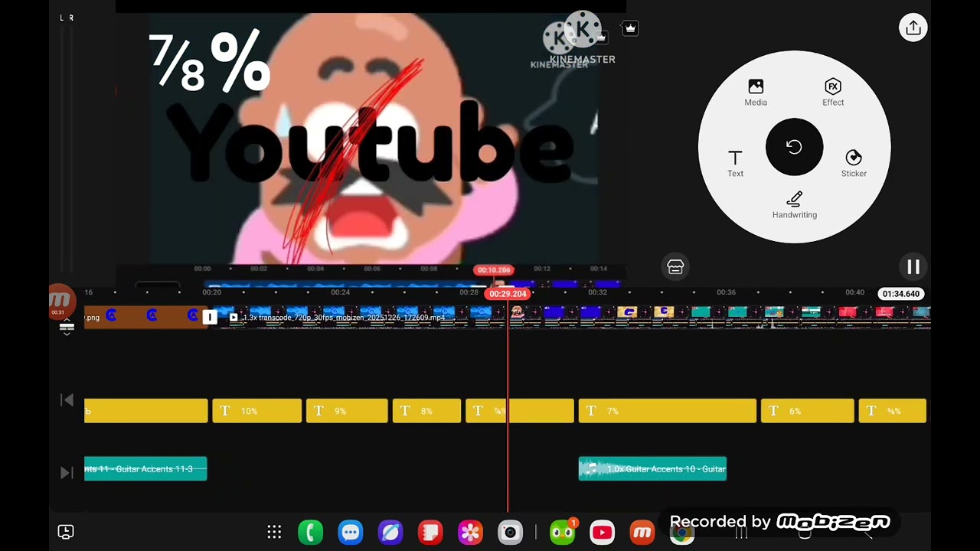The width and height of the screenshot is (980, 551).
Task: Jump to the next timeline point
Action: click(67, 472)
